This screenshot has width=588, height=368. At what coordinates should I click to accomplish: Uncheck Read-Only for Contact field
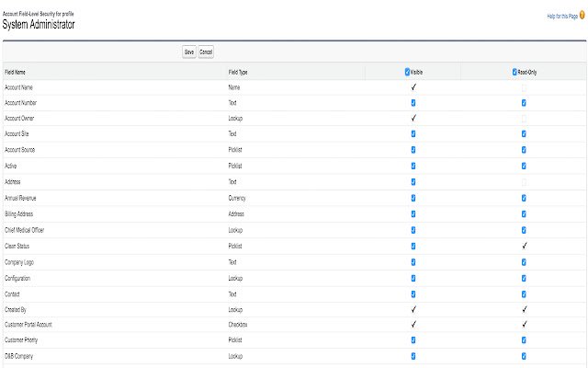524,294
